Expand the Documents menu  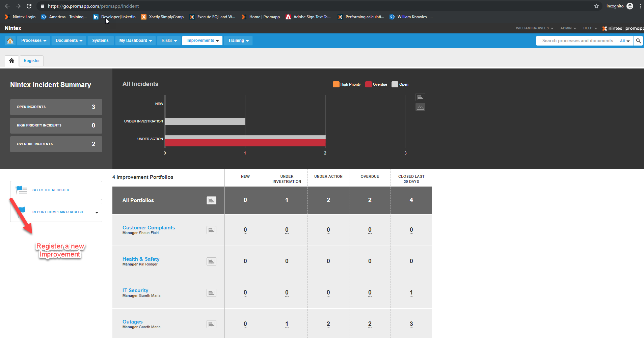tap(69, 40)
